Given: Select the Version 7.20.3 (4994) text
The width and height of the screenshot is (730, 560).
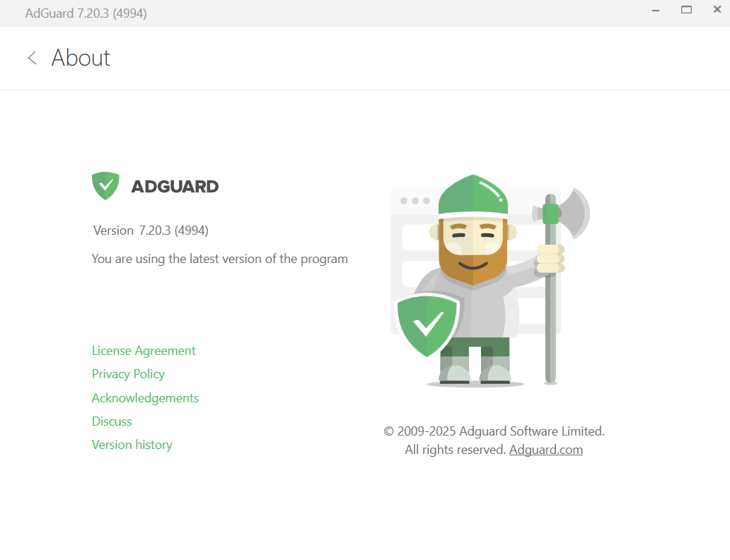Looking at the screenshot, I should (151, 231).
